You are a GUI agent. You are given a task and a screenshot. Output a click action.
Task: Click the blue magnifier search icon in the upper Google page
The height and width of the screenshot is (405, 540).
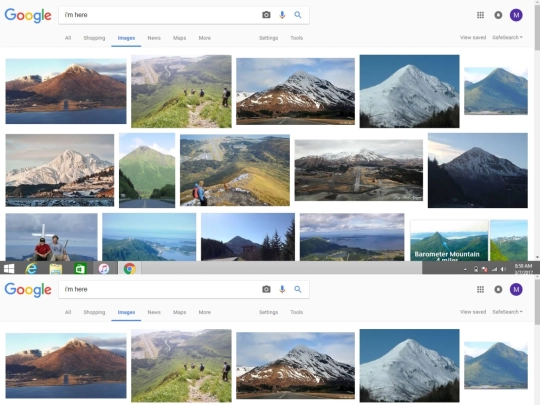[298, 15]
